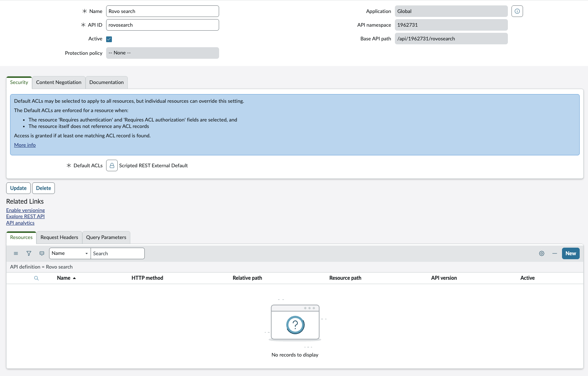This screenshot has height=376, width=588.
Task: Sort by the HTTP method column
Action: click(147, 278)
